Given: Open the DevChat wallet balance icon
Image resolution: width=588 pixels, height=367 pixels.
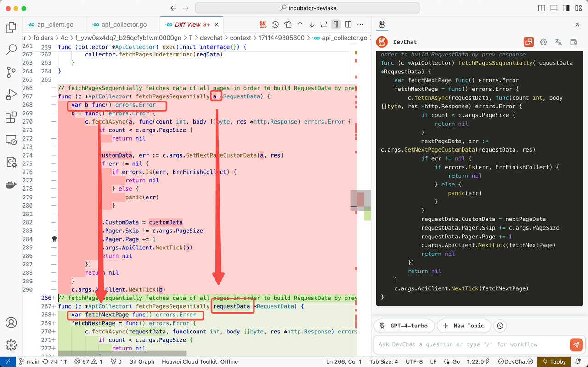Looking at the screenshot, I should click(x=573, y=42).
